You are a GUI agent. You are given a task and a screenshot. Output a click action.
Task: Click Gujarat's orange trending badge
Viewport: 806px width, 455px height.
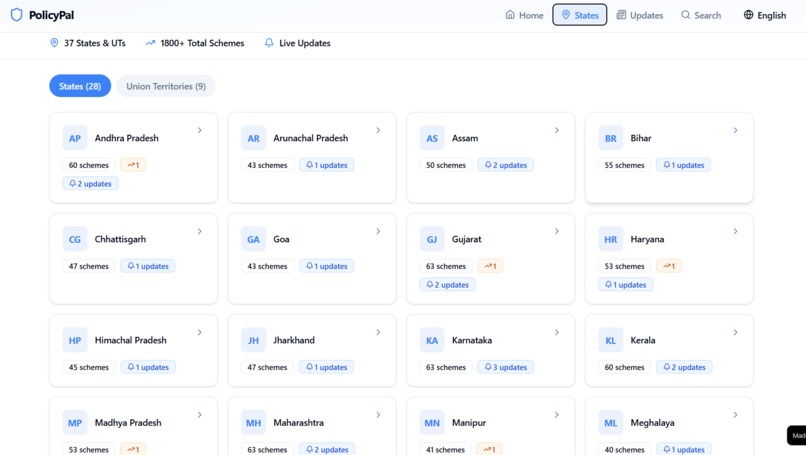tap(490, 266)
